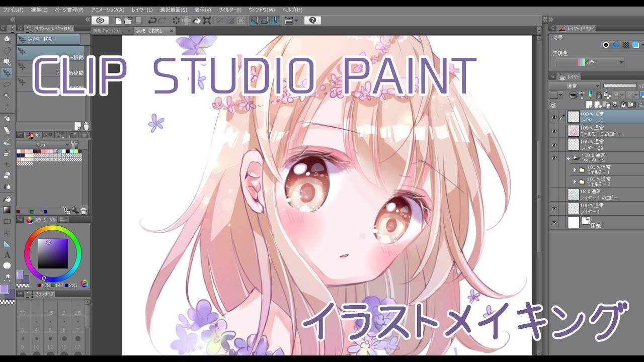Select the 用紙 paper layer row
Image resolution: width=644 pixels, height=362 pixels.
[597, 222]
